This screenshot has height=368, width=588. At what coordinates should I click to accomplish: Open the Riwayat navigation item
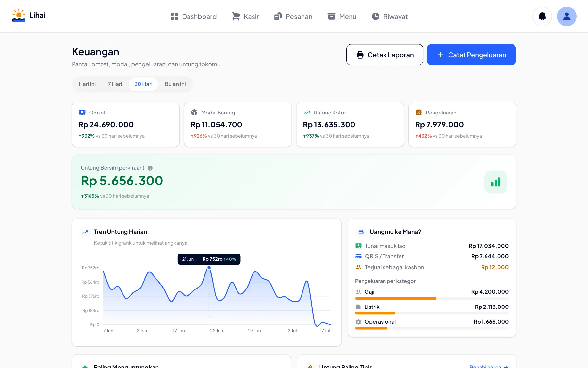pyautogui.click(x=390, y=16)
